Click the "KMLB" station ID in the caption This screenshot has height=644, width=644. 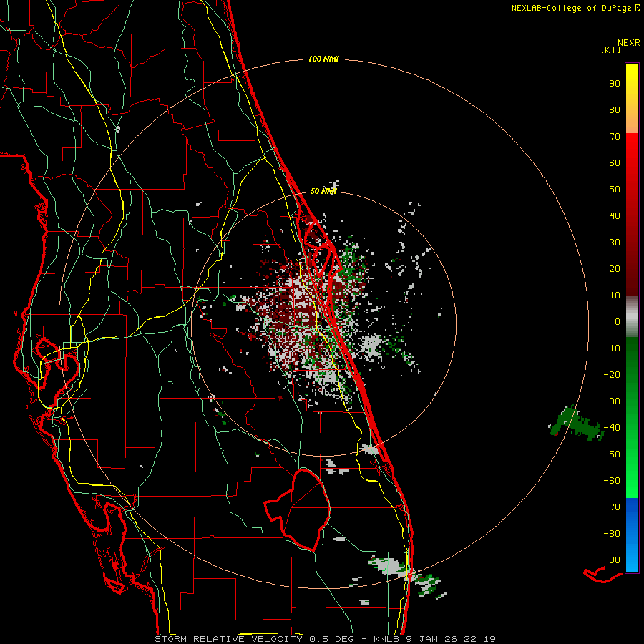tap(389, 639)
